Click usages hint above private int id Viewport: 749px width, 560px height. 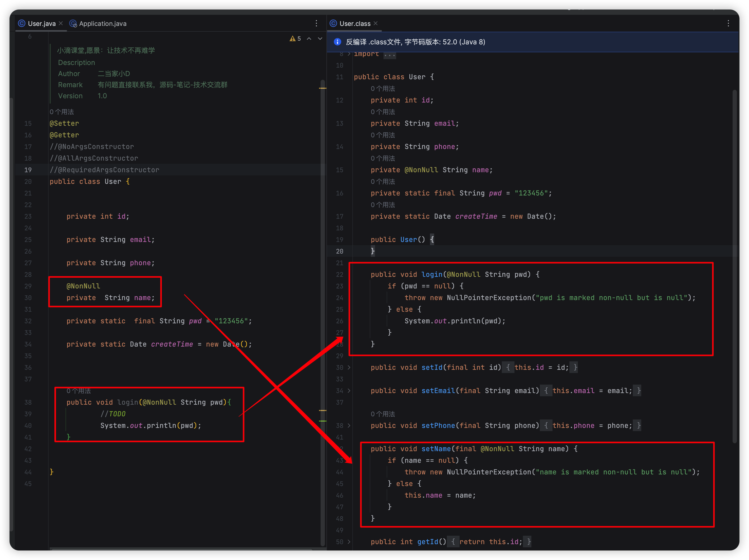[383, 89]
